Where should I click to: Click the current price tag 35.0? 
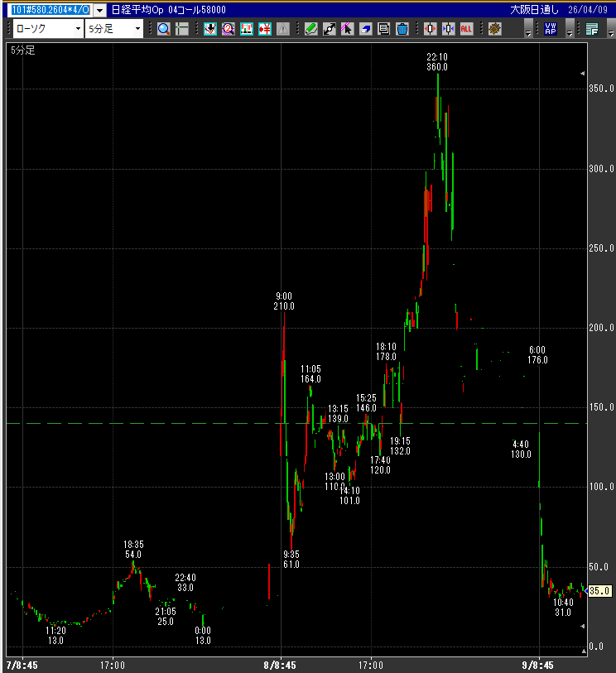(599, 591)
